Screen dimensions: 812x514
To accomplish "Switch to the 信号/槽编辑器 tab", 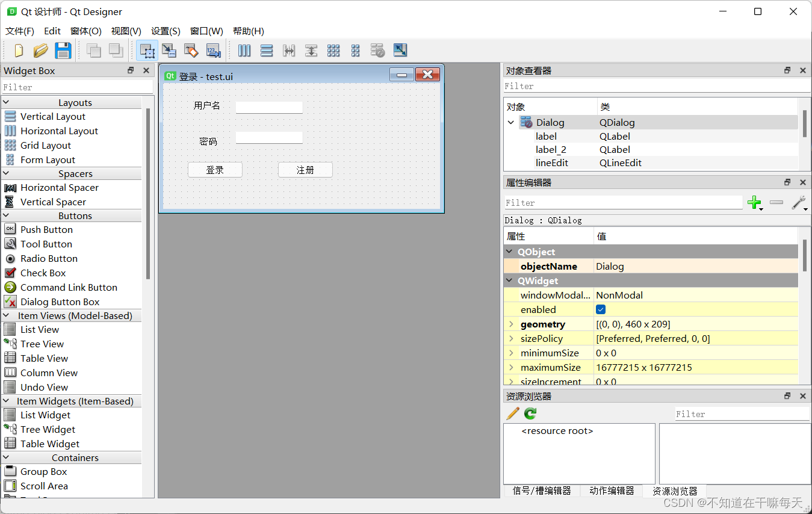I will tap(542, 491).
